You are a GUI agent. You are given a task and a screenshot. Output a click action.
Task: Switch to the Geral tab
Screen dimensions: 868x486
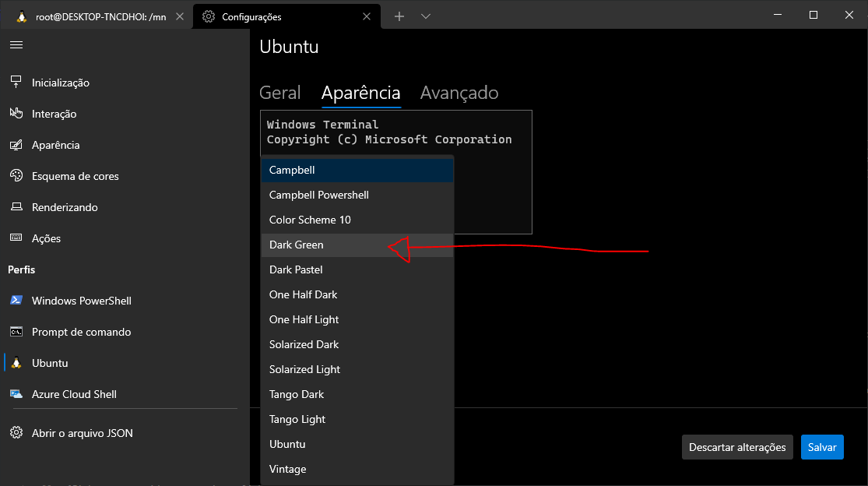279,93
